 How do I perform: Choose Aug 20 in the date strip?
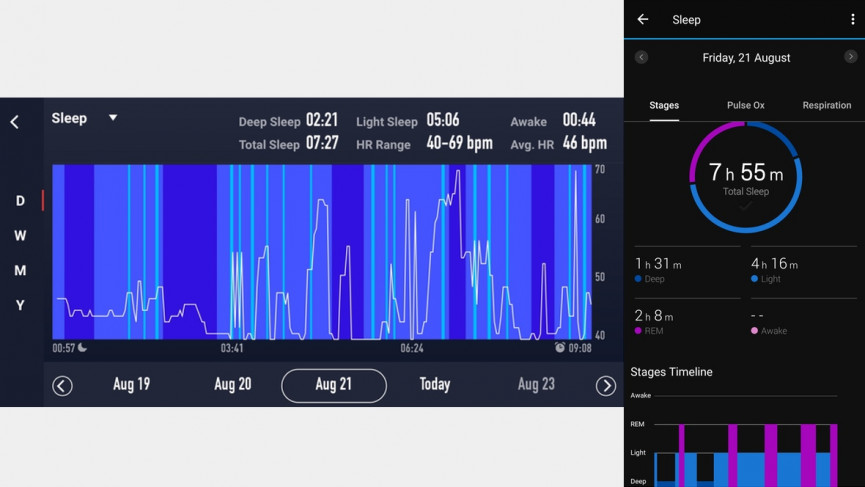coord(233,384)
